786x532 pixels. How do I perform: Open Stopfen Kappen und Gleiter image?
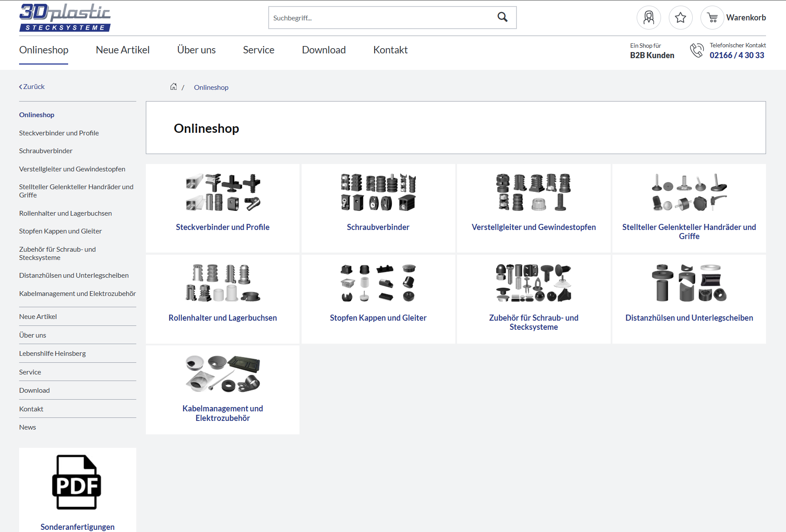(378, 283)
